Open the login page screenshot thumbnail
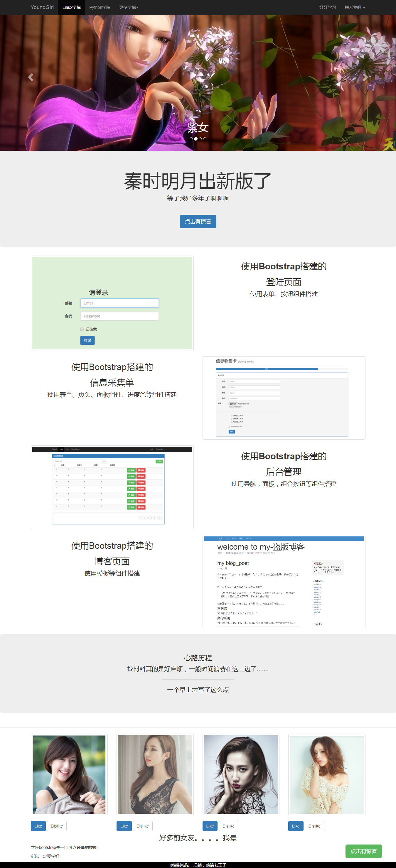This screenshot has height=868, width=396. pyautogui.click(x=112, y=303)
